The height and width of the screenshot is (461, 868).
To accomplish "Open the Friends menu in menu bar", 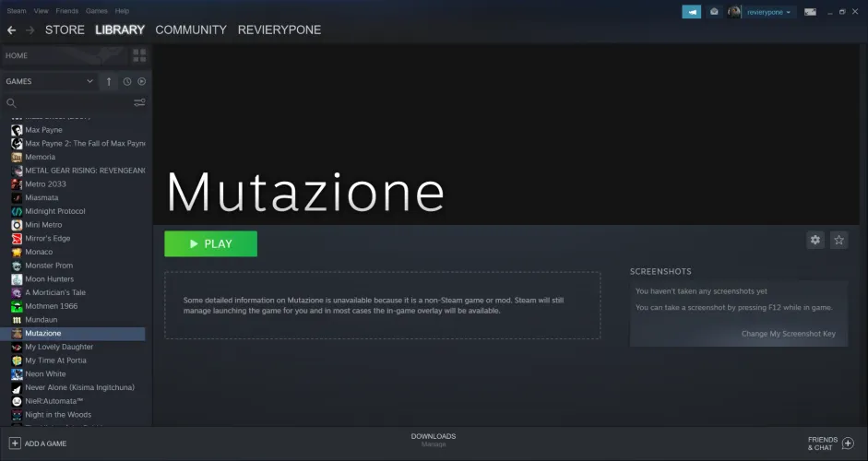I will pos(66,11).
